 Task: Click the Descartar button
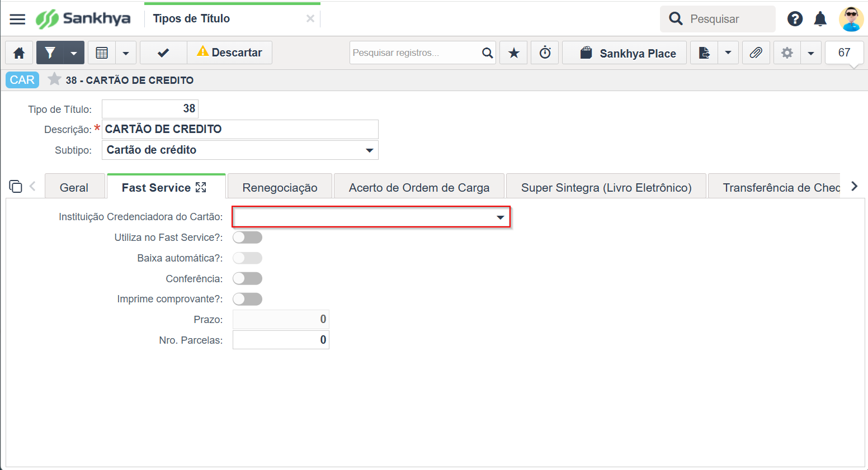[229, 53]
